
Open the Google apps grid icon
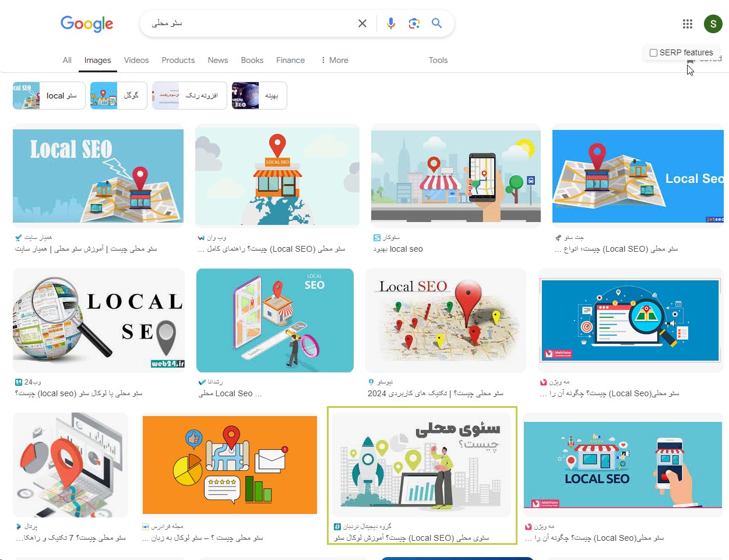[688, 24]
